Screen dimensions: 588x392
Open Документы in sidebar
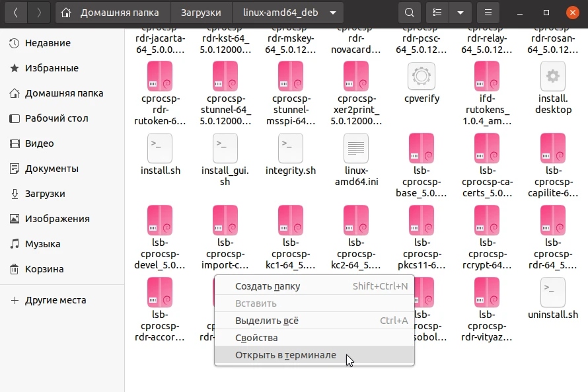[x=62, y=169]
